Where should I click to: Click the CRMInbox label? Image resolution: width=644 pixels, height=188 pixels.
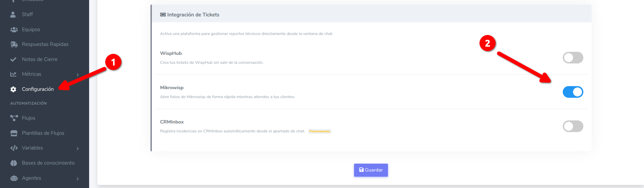pyautogui.click(x=172, y=122)
